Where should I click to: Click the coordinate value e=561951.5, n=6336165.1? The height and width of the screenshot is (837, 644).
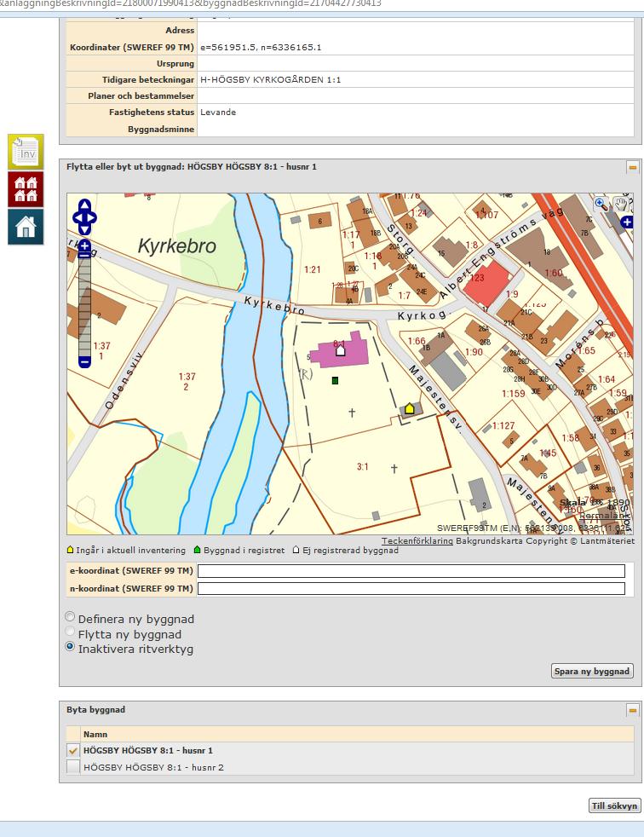coord(261,48)
